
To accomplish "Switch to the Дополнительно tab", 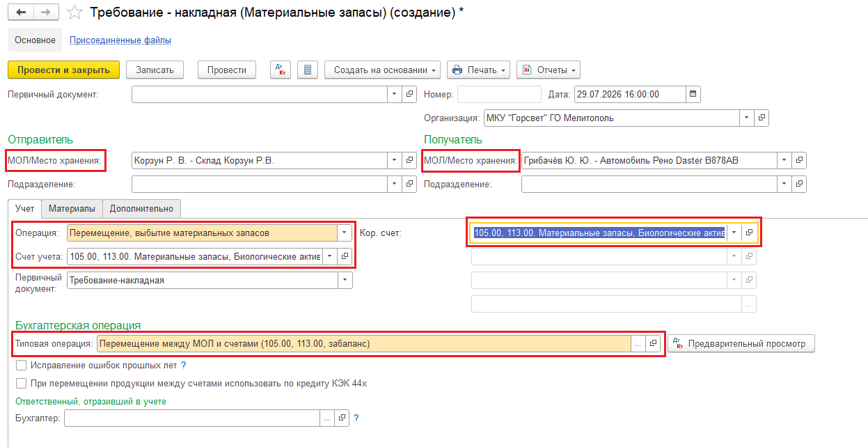I will coord(142,208).
